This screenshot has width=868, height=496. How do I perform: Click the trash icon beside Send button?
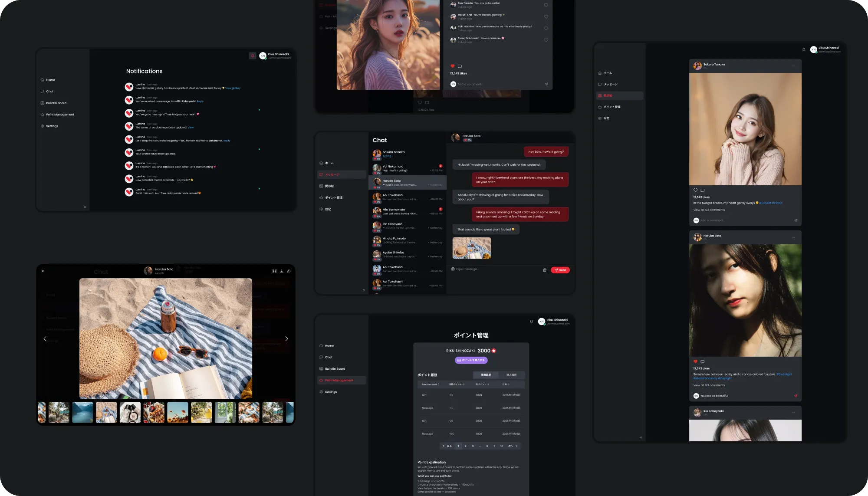click(x=545, y=270)
